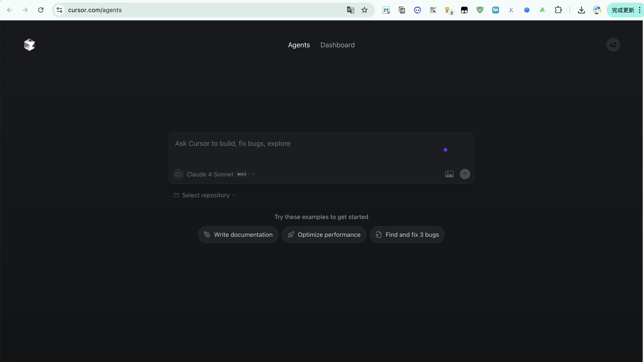Choose the Optimize performance example
Image resolution: width=644 pixels, height=362 pixels.
pos(324,235)
